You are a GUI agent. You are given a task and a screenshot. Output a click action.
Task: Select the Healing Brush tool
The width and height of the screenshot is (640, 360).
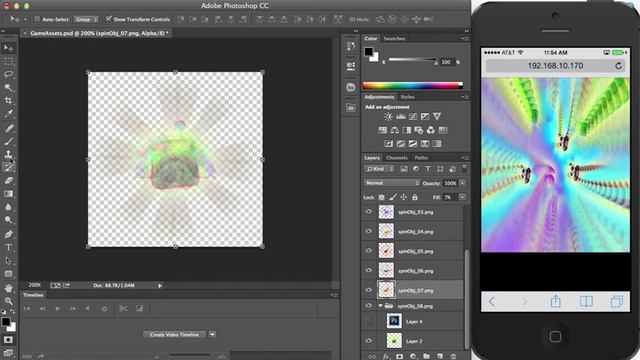pos(8,128)
